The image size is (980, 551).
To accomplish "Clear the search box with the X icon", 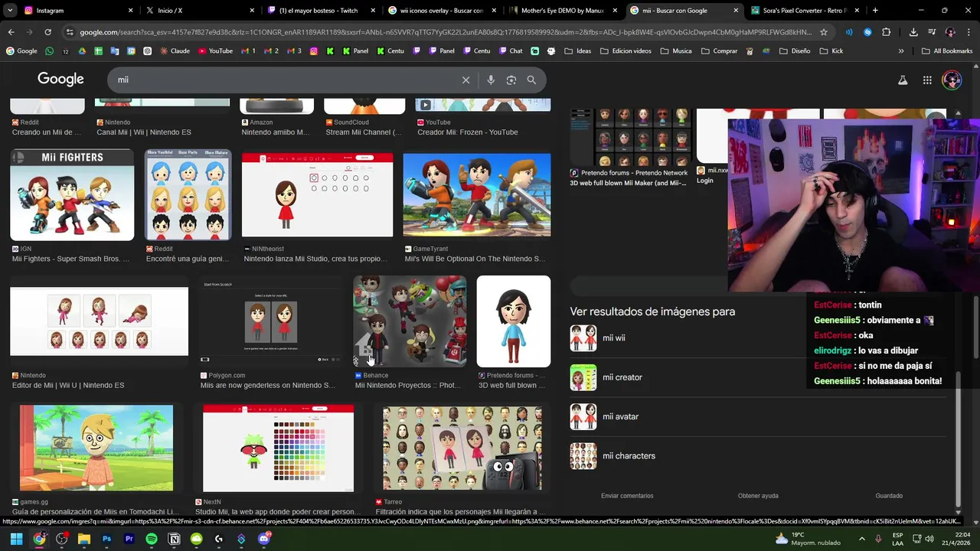I will click(465, 80).
